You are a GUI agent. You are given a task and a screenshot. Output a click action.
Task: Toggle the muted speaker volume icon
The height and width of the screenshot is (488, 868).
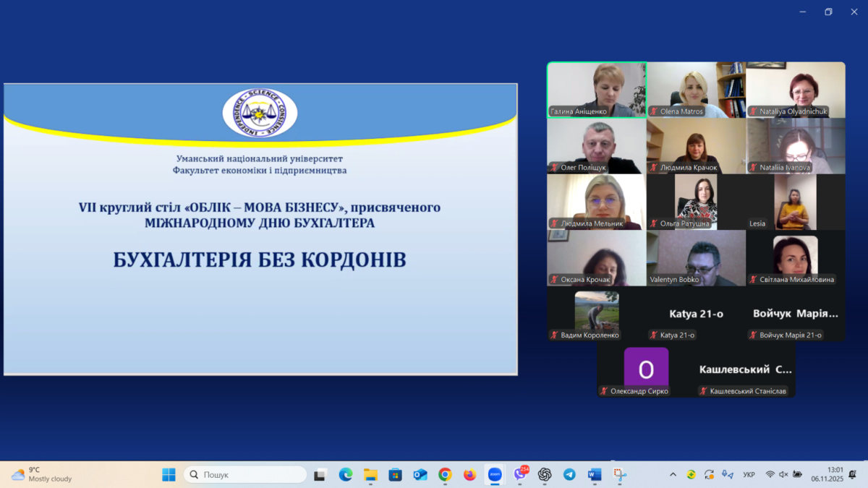783,474
